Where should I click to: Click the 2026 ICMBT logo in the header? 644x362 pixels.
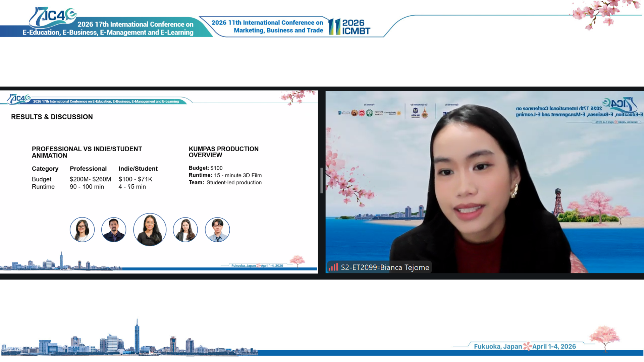click(349, 27)
